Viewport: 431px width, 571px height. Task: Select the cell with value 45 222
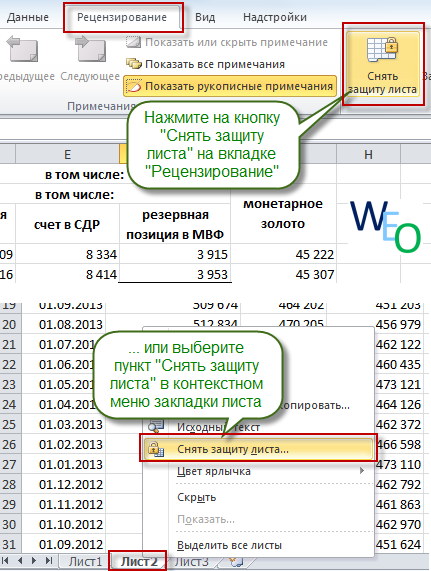click(283, 254)
